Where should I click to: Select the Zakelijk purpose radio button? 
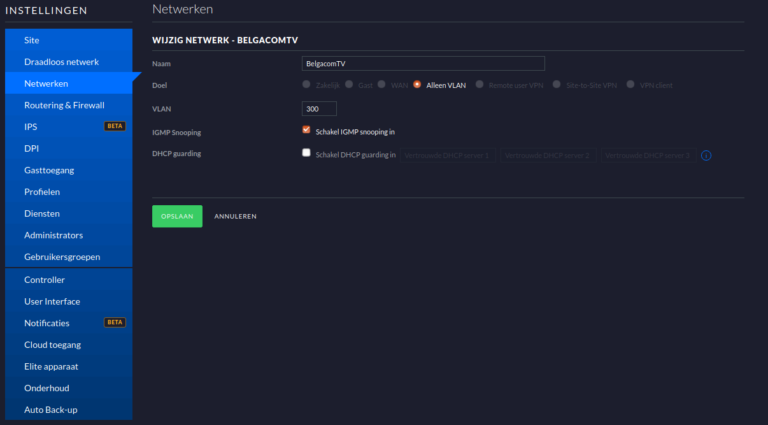pyautogui.click(x=306, y=85)
